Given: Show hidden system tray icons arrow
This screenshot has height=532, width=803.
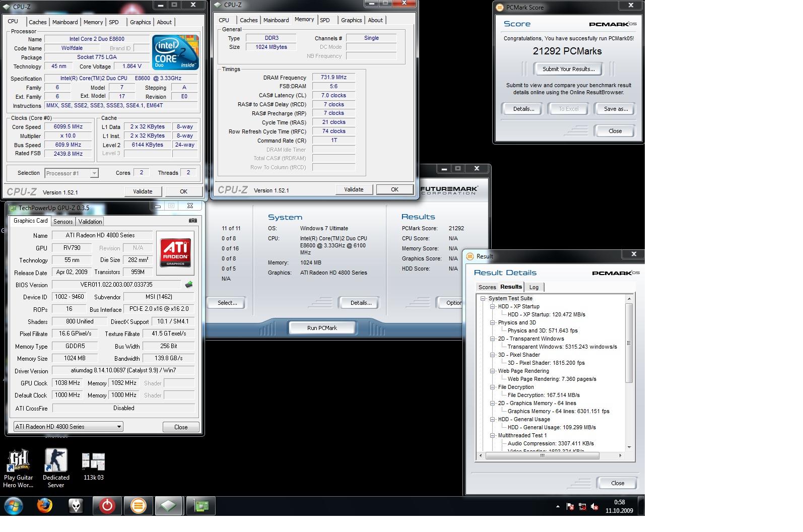Looking at the screenshot, I should [x=558, y=506].
